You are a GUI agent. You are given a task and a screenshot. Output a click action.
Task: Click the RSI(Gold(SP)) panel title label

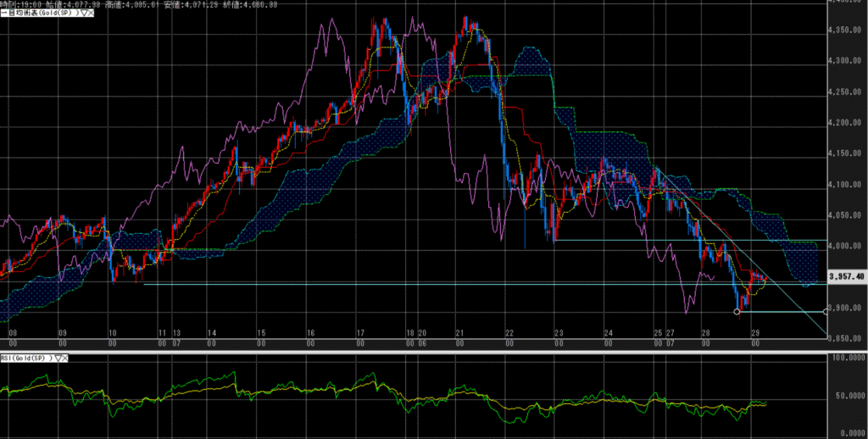[x=26, y=358]
